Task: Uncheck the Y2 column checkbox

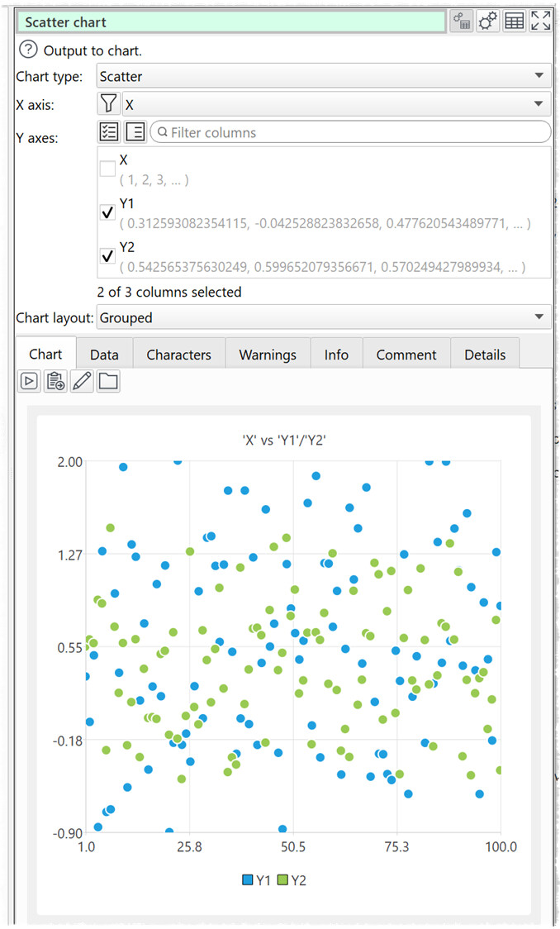Action: pyautogui.click(x=107, y=256)
